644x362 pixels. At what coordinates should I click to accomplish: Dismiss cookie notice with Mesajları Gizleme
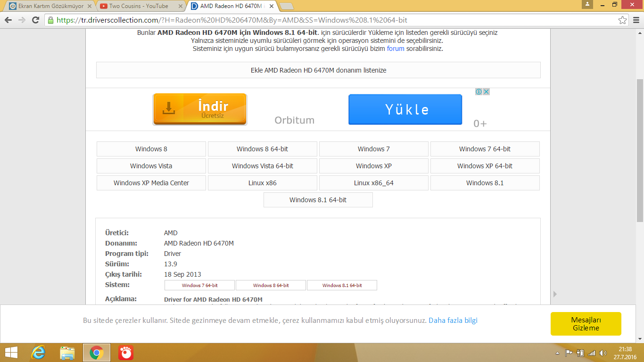[x=586, y=324]
